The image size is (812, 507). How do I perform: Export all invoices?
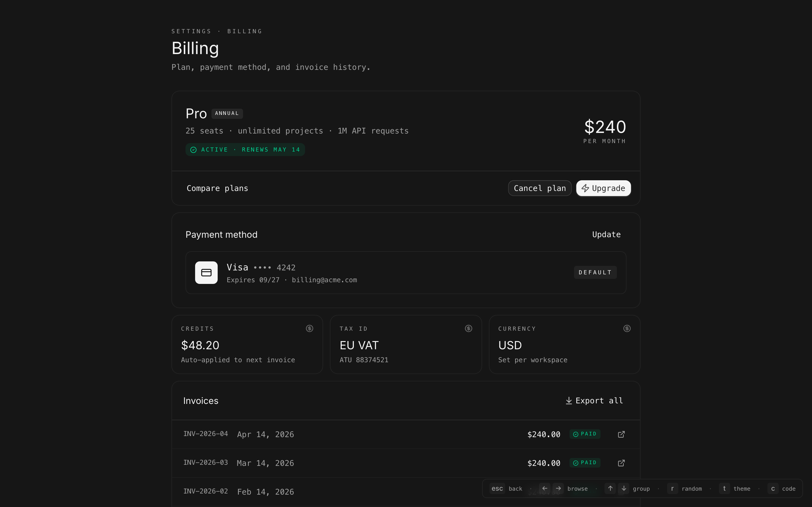(x=594, y=401)
